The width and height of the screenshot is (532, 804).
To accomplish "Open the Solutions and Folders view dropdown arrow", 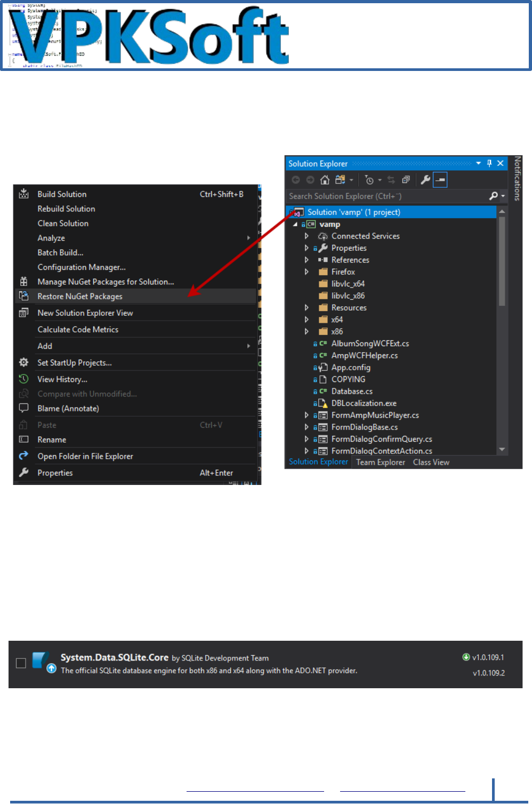I will (351, 180).
